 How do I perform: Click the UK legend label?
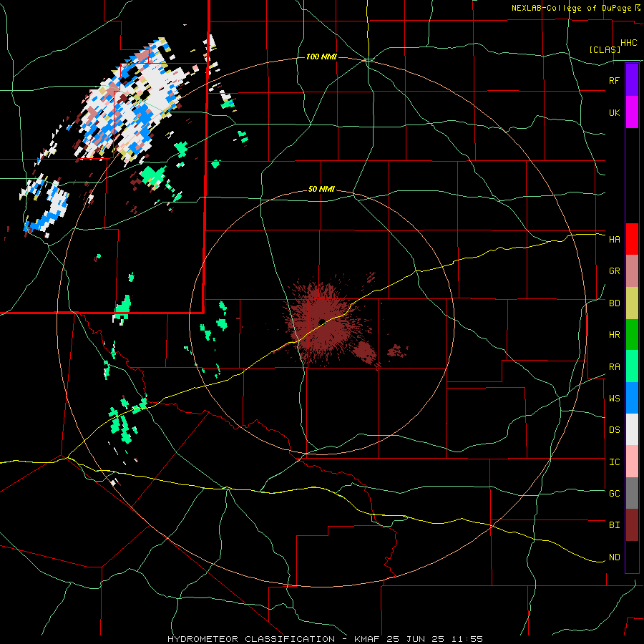coord(615,112)
